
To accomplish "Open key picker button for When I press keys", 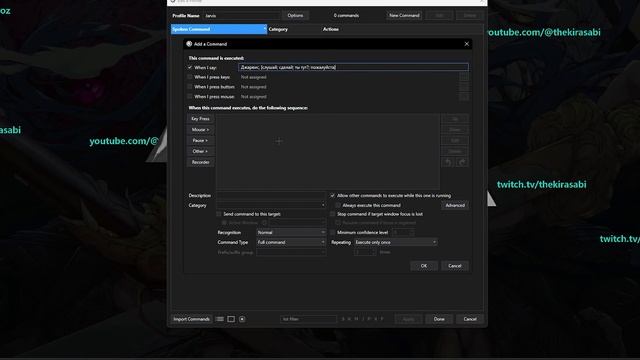I will 464,77.
